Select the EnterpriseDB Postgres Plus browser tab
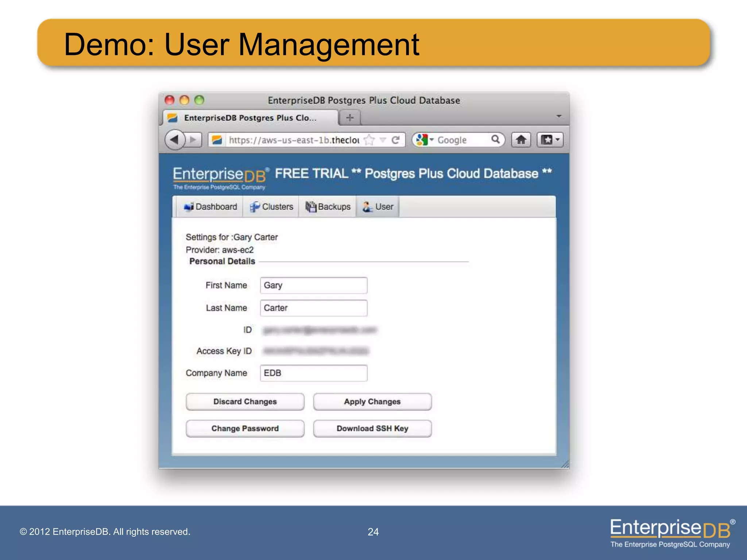Screen dimensions: 747x560 pos(250,118)
